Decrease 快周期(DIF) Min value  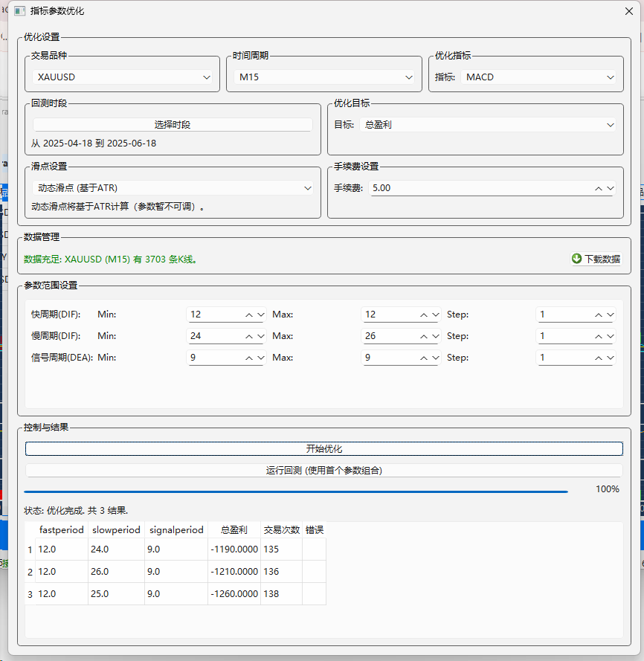coord(260,315)
